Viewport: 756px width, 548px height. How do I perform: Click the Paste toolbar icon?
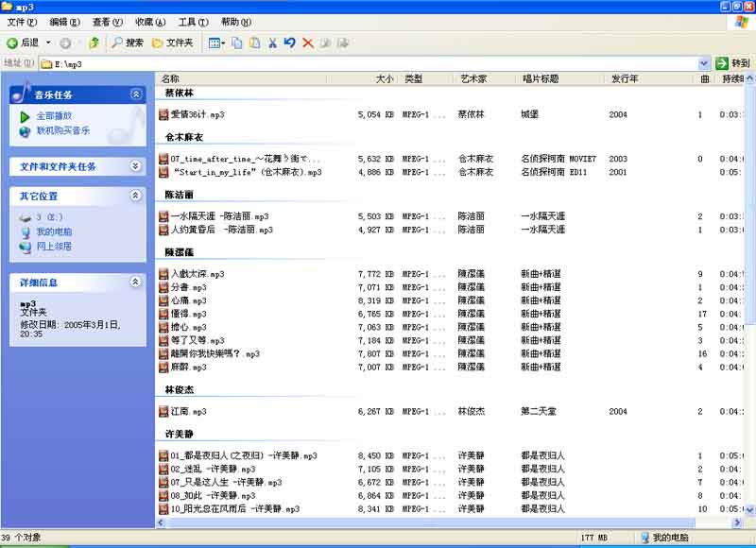point(254,43)
